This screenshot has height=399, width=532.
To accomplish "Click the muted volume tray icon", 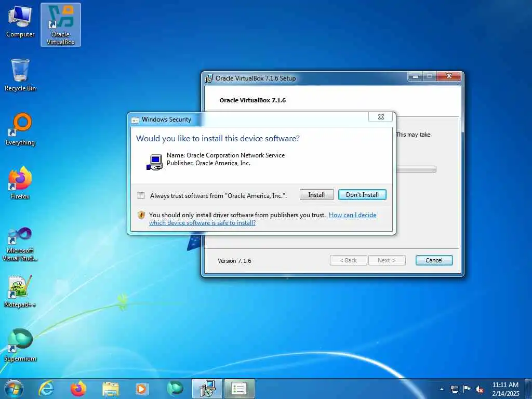I will click(x=480, y=389).
